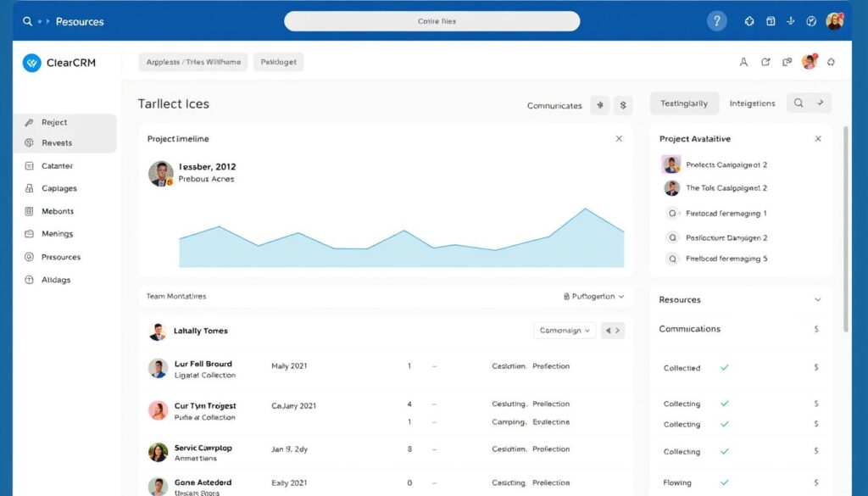Toggle the Collected checkmark

(722, 368)
